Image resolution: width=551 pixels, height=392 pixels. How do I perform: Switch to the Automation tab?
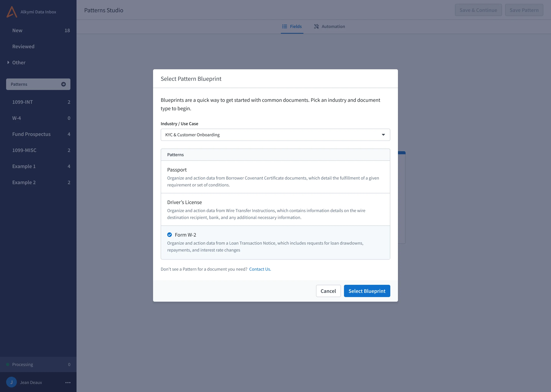(x=329, y=26)
